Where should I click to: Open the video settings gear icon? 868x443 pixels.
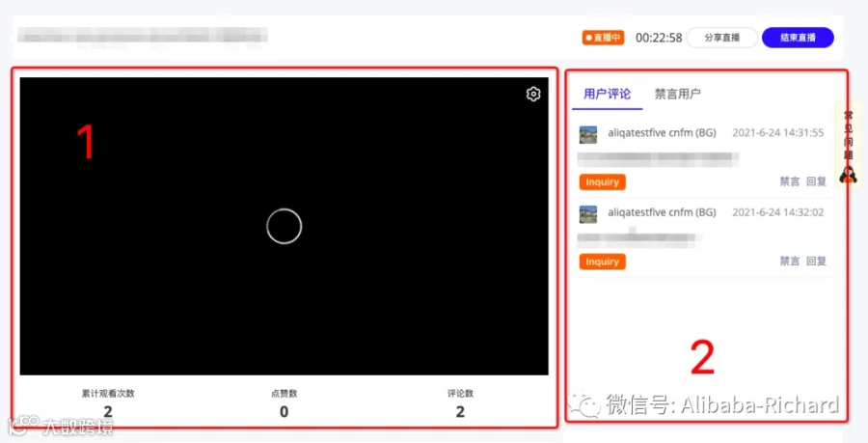[x=533, y=95]
